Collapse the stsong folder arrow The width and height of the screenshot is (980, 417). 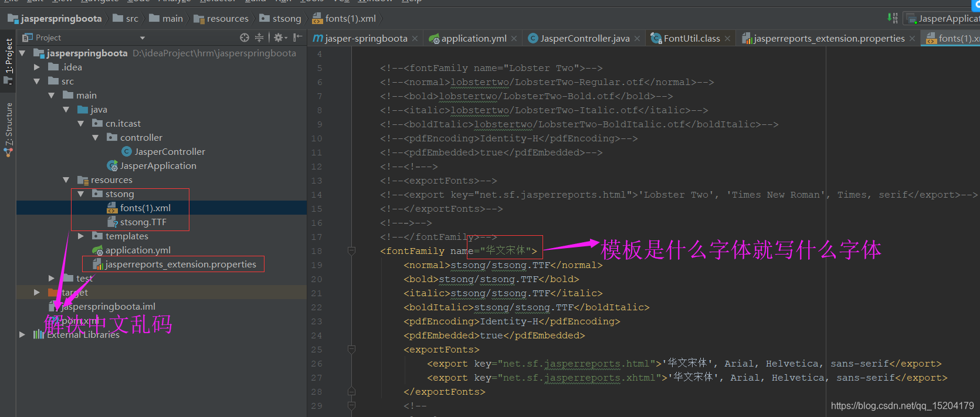81,194
